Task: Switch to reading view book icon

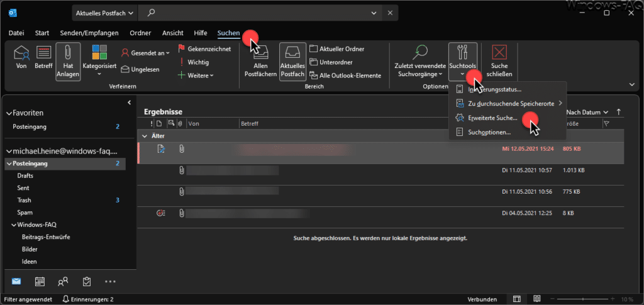Action: [x=536, y=299]
